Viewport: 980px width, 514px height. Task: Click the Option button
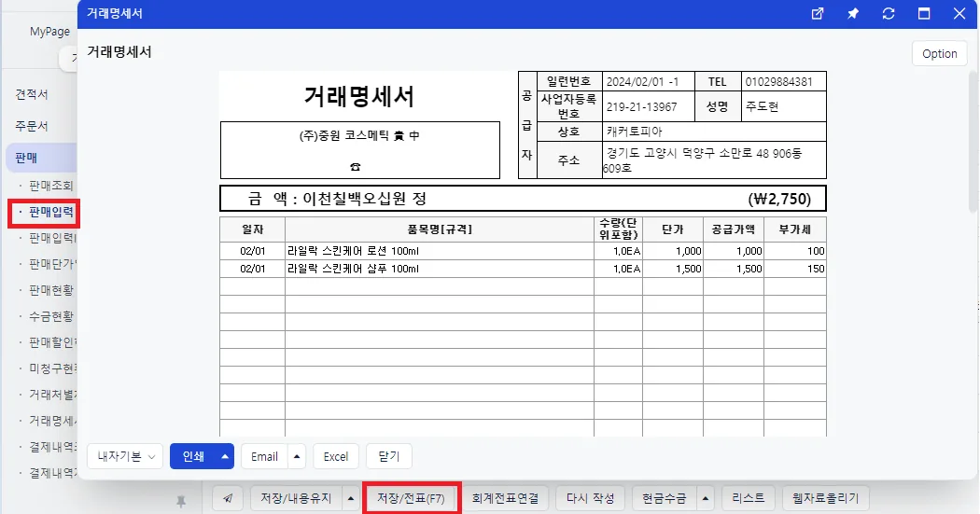click(939, 54)
